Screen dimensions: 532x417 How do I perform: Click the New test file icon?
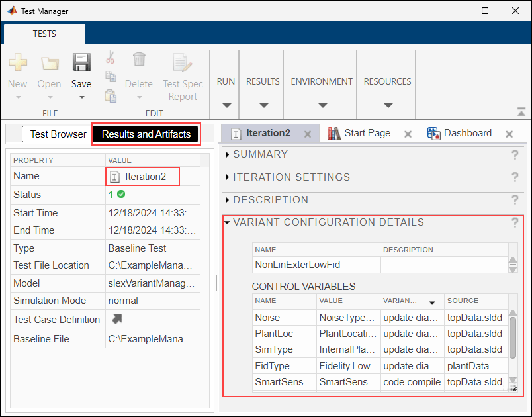tap(18, 64)
